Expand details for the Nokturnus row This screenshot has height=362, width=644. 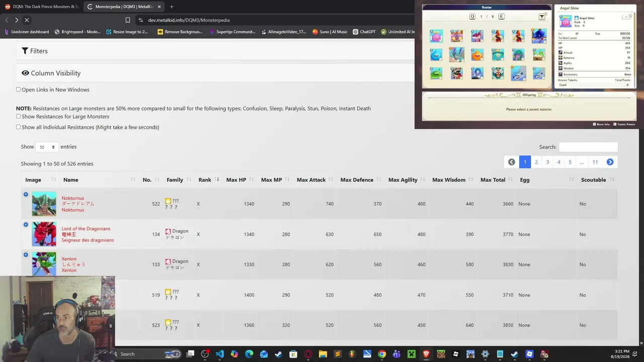click(x=26, y=194)
